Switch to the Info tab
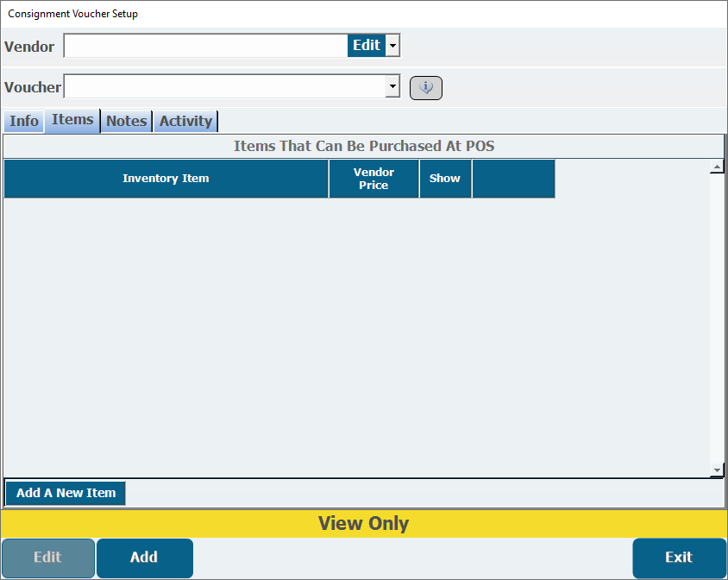 point(23,121)
